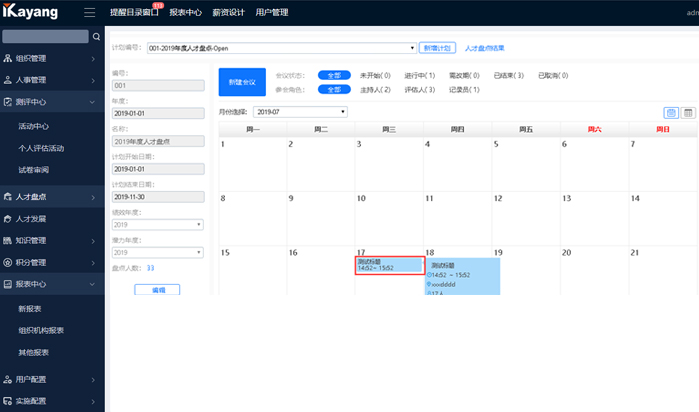
Task: Open the 薪资设计 top menu
Action: (x=227, y=13)
